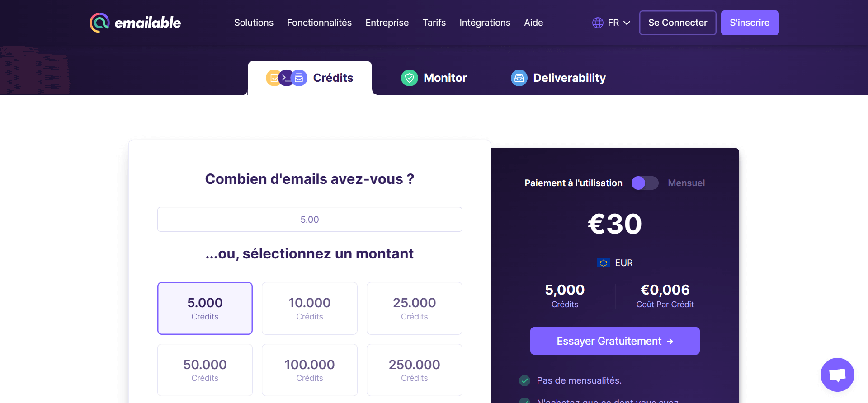This screenshot has width=868, height=403.
Task: Click the blue Deliverability inbox icon
Action: [519, 78]
